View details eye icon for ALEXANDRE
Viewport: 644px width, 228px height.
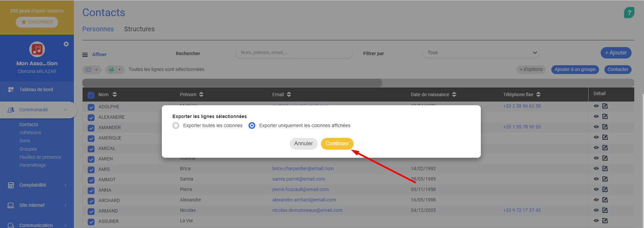tap(596, 116)
